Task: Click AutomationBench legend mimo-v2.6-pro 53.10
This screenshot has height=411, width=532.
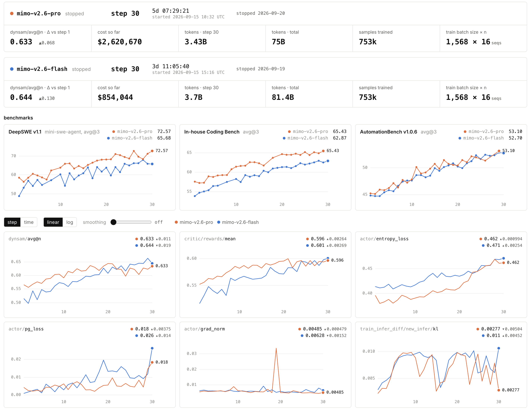Action: click(x=493, y=132)
